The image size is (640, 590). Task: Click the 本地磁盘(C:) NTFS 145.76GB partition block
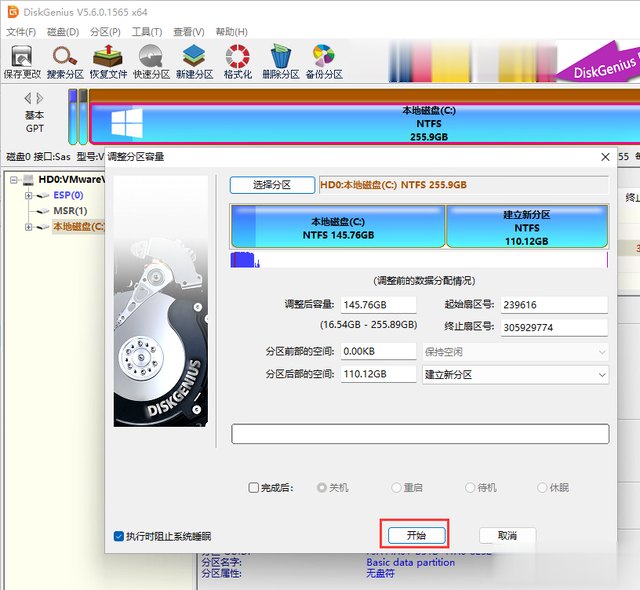[x=338, y=226]
